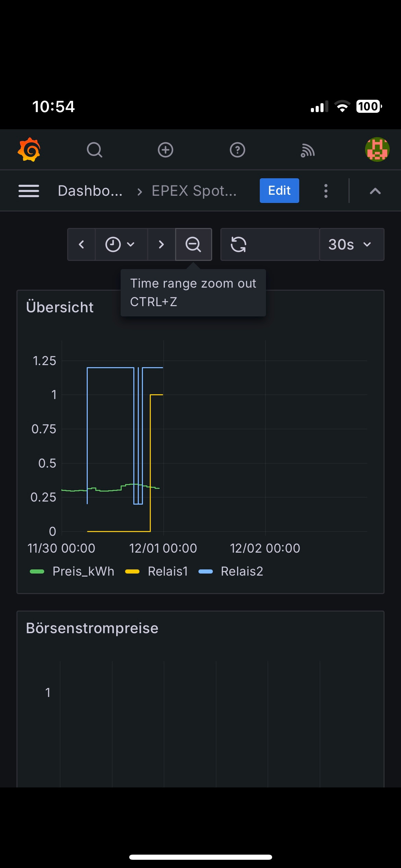Shift time range backward

[82, 244]
